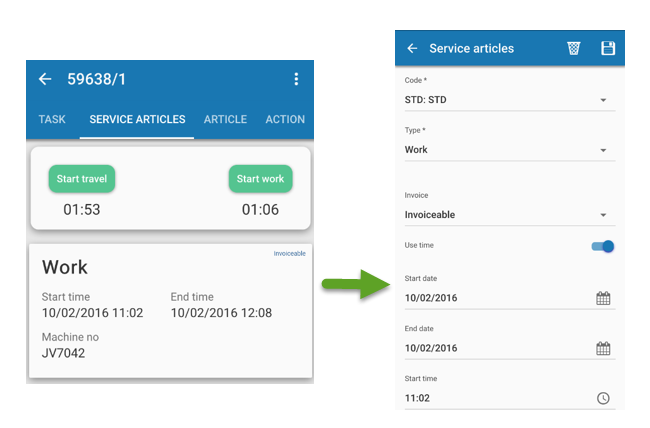Screen dimensions: 650x428
Task: Go back from Service articles screen
Action: (412, 48)
